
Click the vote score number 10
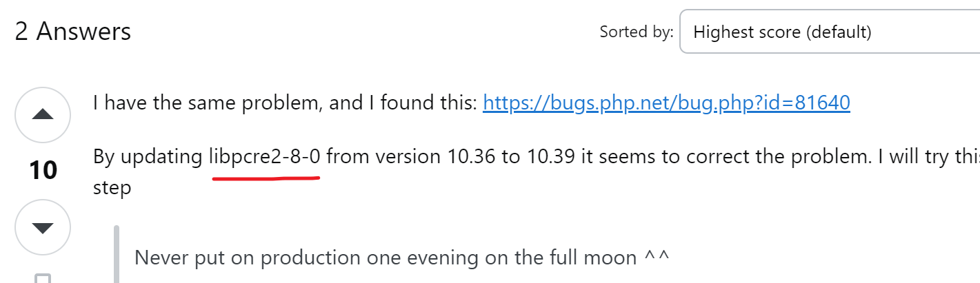click(x=43, y=171)
